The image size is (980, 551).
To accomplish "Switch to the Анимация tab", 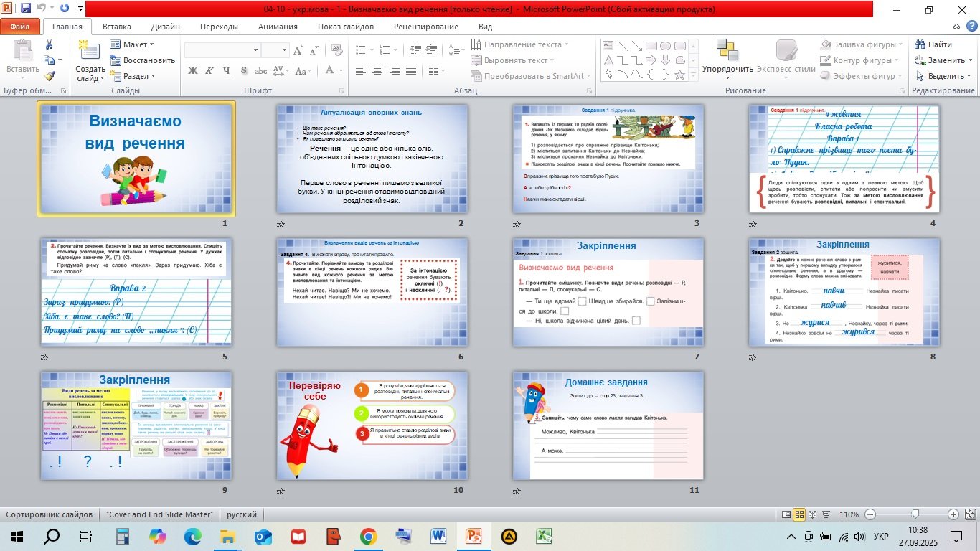I will coord(278,27).
